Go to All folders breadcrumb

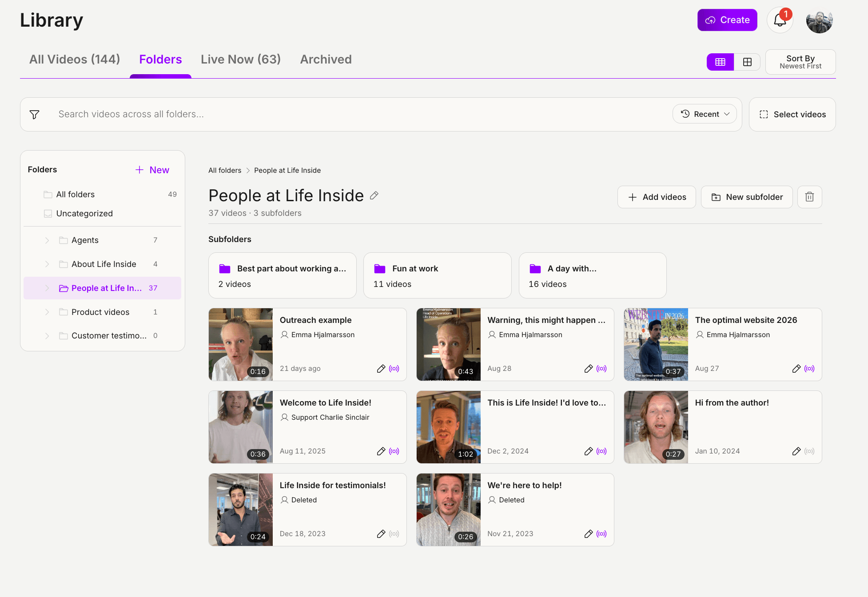click(x=225, y=171)
